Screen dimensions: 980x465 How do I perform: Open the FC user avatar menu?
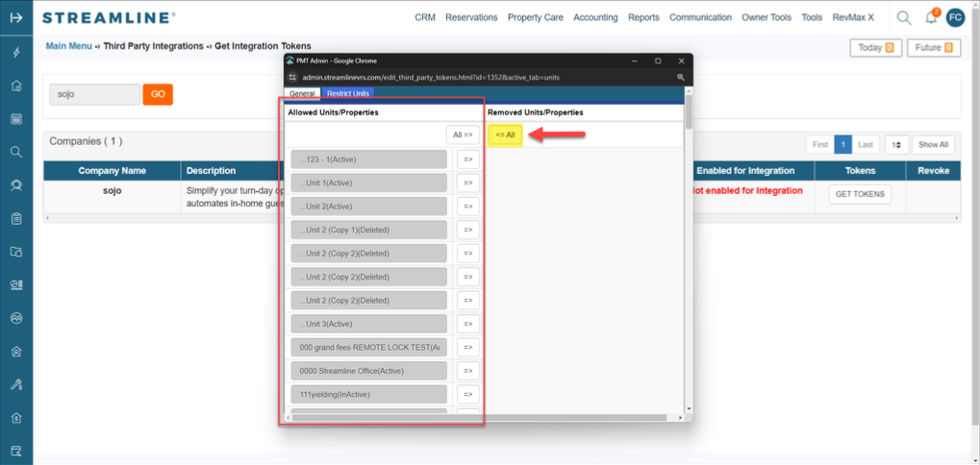955,17
